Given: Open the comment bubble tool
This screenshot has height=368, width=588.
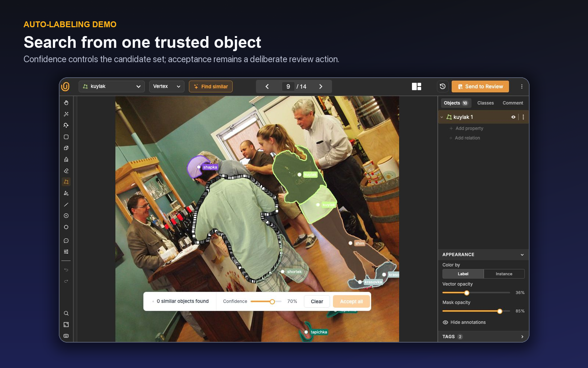Looking at the screenshot, I should point(66,241).
